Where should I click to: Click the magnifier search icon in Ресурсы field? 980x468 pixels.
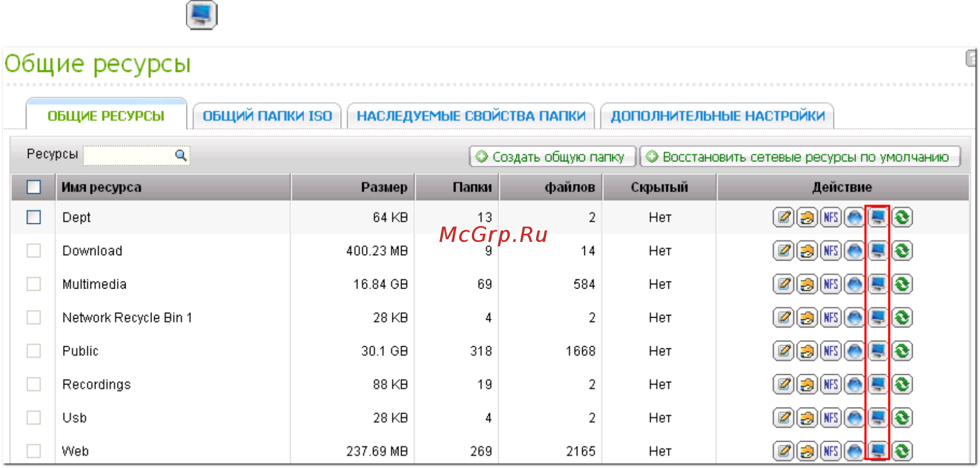pos(181,155)
